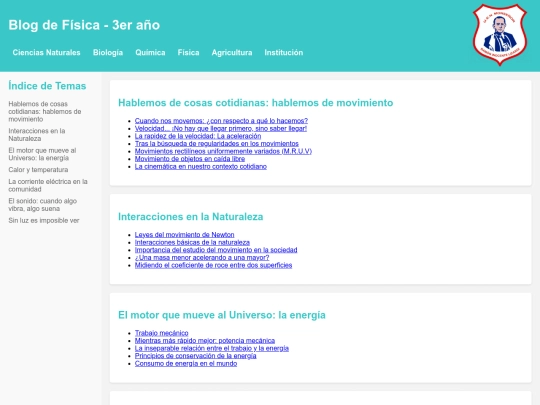The image size is (540, 405).
Task: Open the Velocidad... ¡No hay que llegar primero link
Action: click(x=221, y=128)
